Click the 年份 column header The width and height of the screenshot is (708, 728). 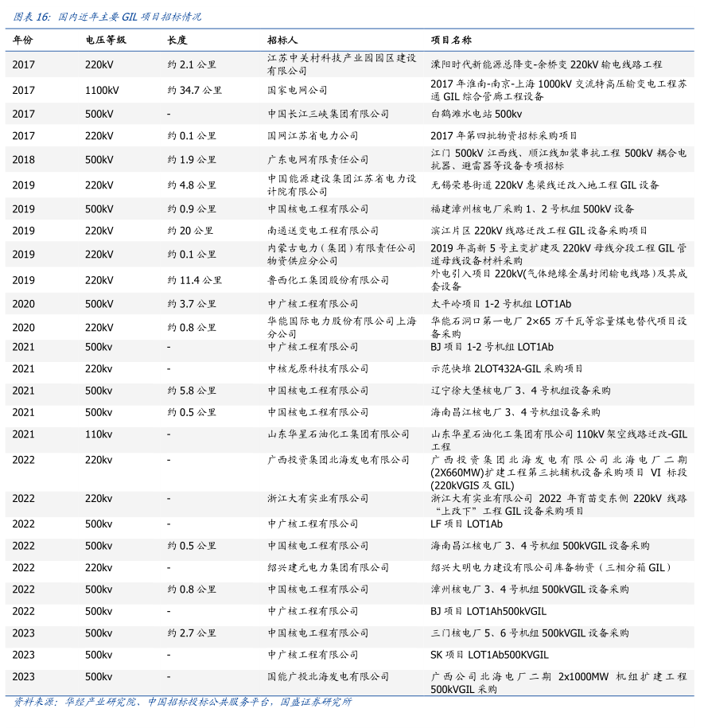point(23,40)
